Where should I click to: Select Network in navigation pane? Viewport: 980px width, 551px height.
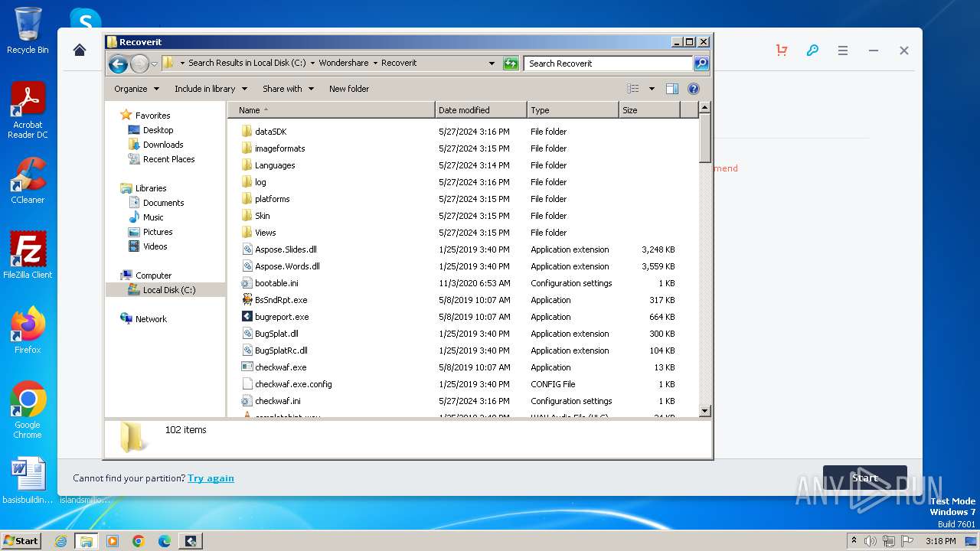151,319
